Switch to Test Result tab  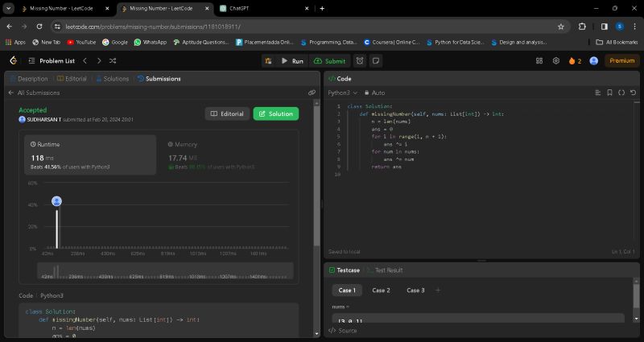(385, 270)
